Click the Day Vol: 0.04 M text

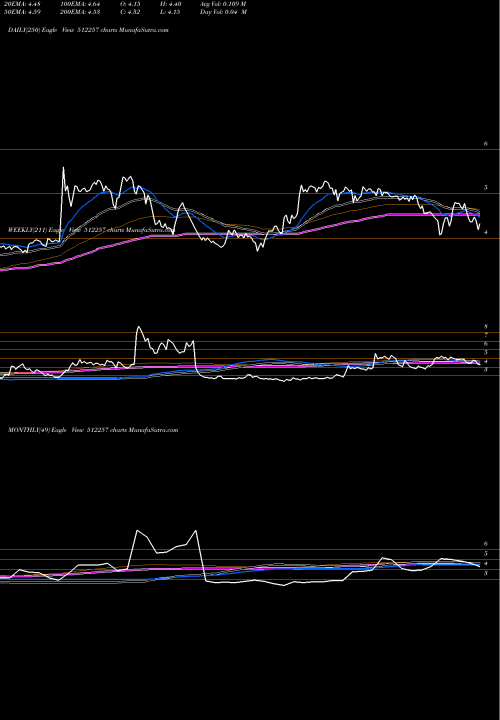[224, 12]
